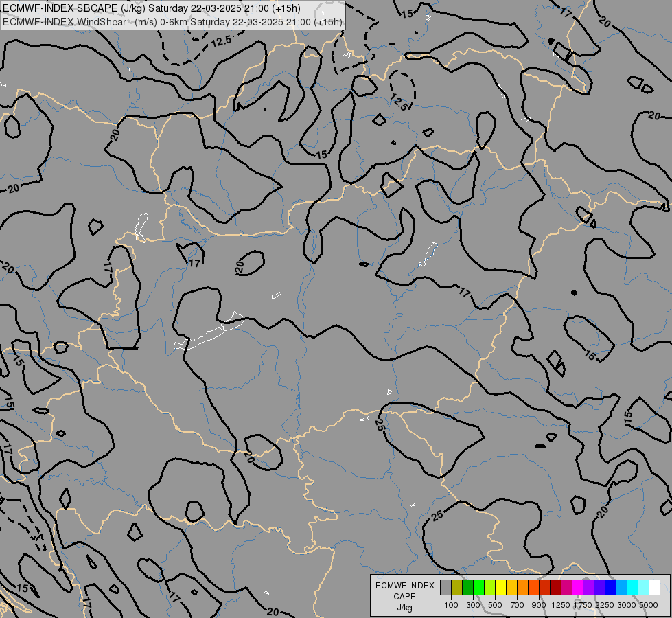Click the '5000' legend value
The width and height of the screenshot is (672, 618).
point(649,605)
